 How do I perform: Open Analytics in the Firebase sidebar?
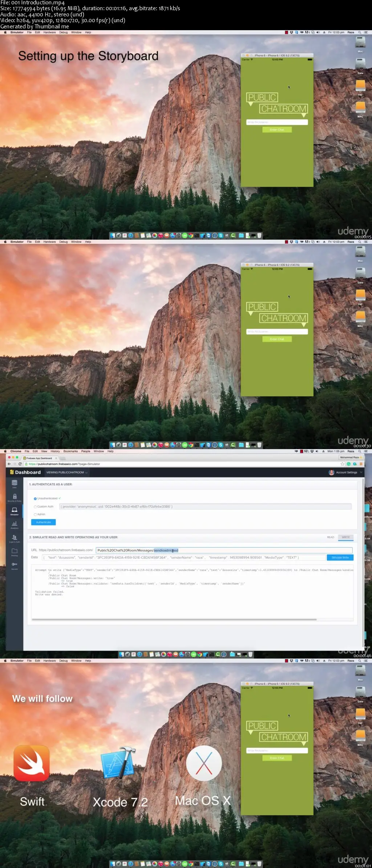click(15, 525)
